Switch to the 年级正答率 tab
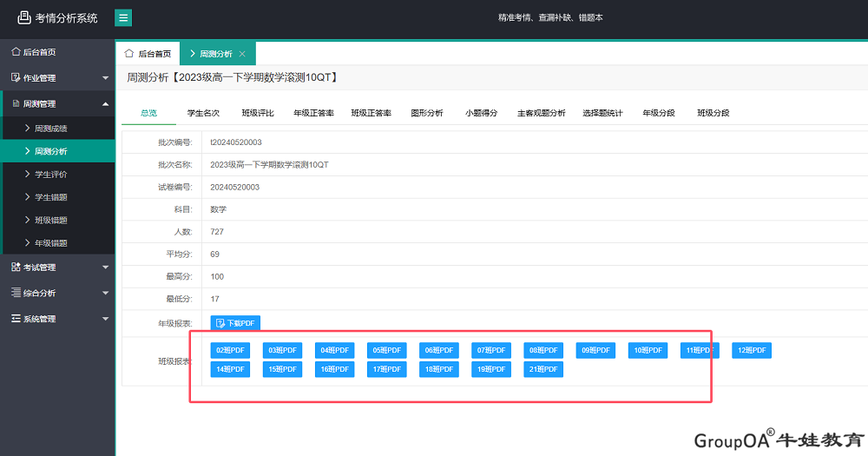 tap(313, 113)
